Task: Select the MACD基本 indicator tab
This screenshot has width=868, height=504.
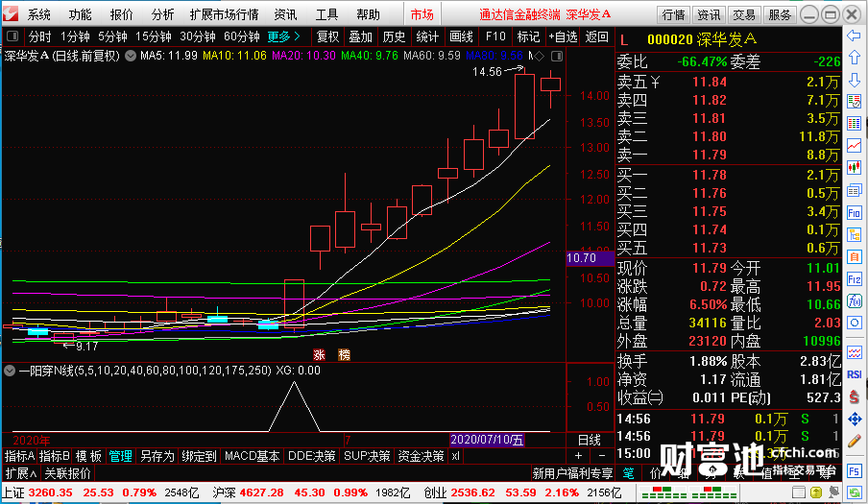Action: (x=252, y=456)
